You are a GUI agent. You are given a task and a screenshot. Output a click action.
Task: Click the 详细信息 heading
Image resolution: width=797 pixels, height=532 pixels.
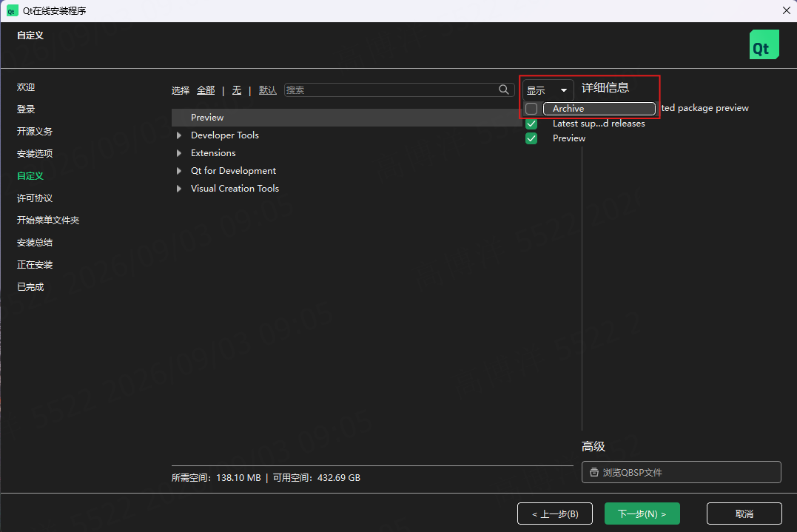tap(605, 87)
